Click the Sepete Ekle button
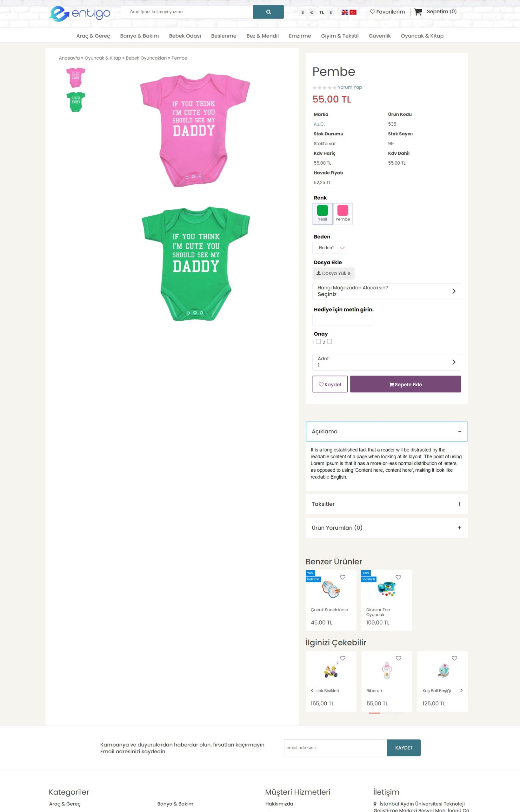The image size is (520, 812). (x=405, y=384)
